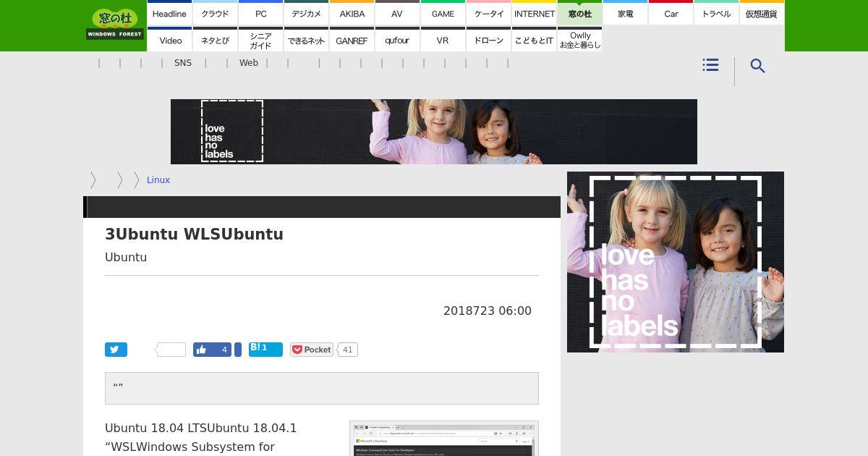The height and width of the screenshot is (456, 868).
Task: Open the トラベル tab
Action: (x=716, y=12)
